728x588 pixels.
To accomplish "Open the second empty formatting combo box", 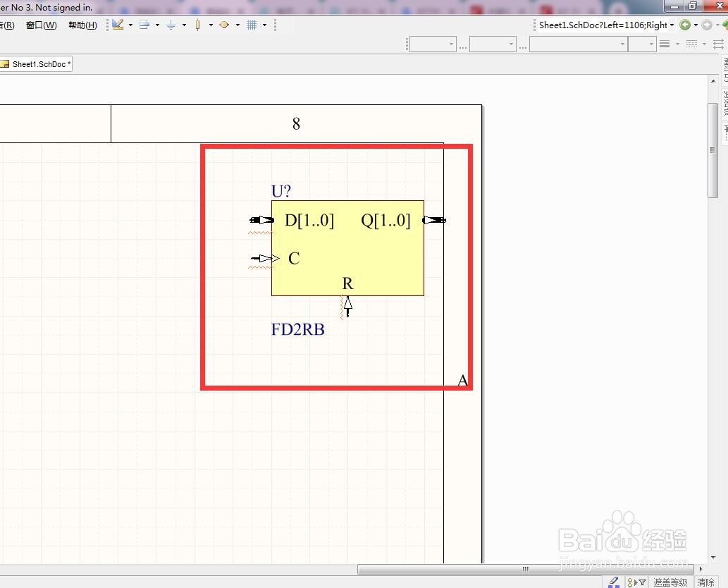I will point(493,44).
